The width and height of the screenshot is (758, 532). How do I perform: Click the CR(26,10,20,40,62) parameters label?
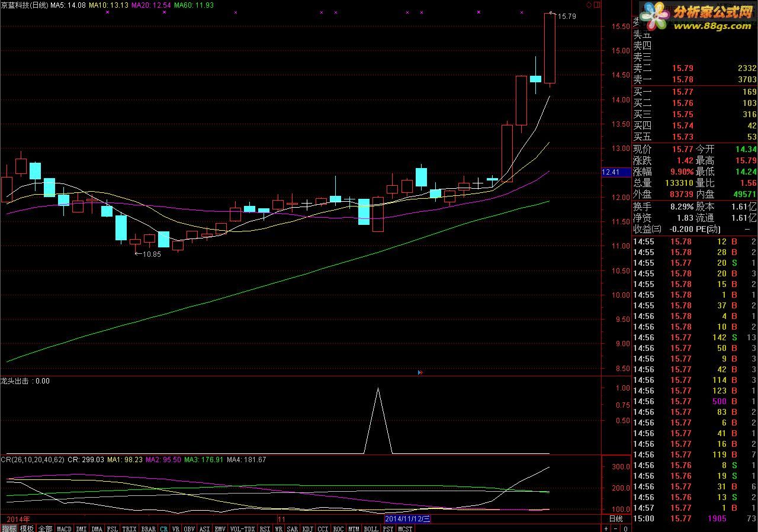(x=33, y=459)
